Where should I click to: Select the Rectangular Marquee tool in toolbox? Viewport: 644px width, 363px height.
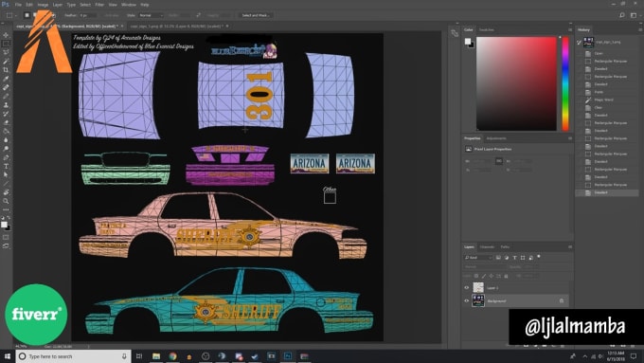pyautogui.click(x=6, y=44)
